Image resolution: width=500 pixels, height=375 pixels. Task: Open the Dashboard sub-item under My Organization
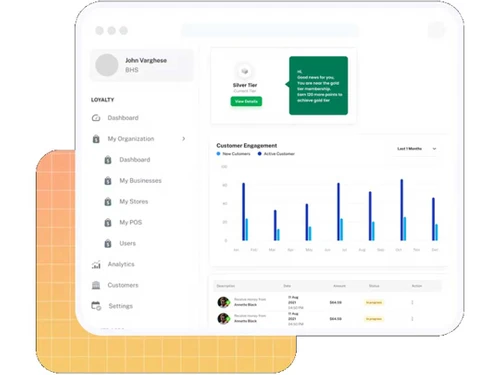[135, 160]
